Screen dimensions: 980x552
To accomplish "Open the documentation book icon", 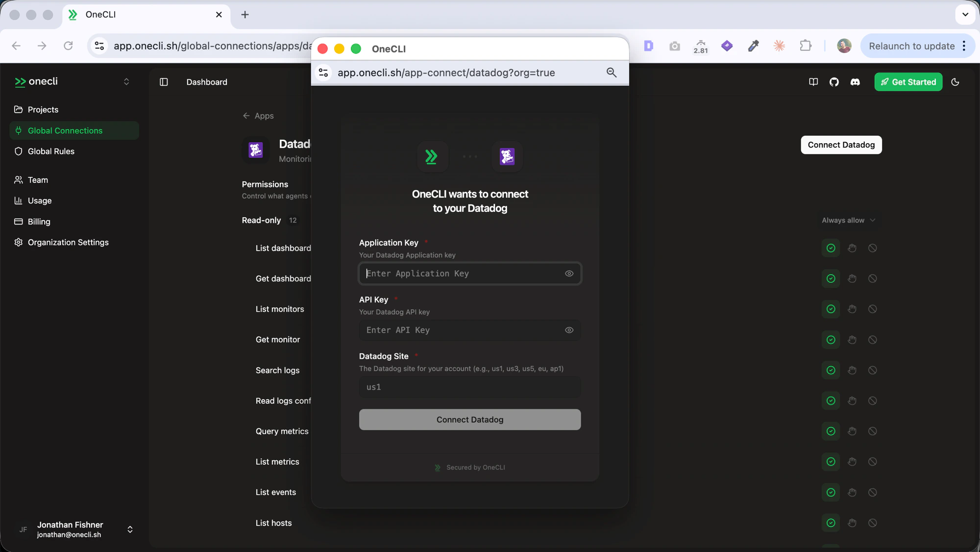I will pos(813,82).
